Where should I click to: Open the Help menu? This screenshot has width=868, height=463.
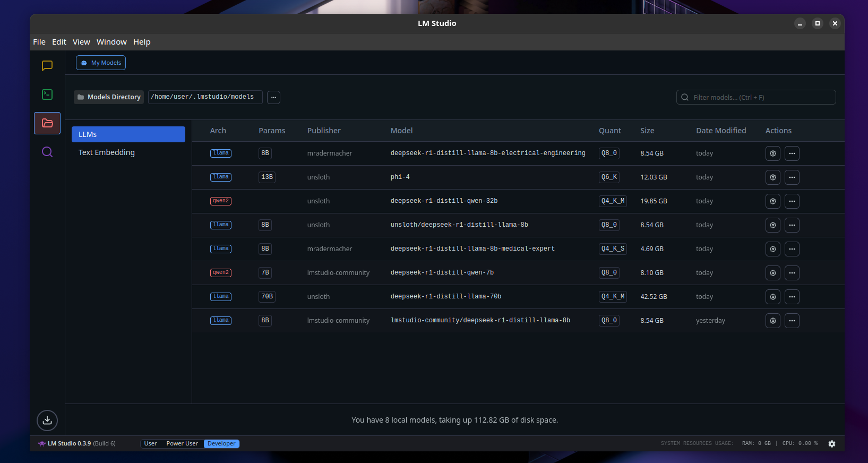(x=142, y=42)
